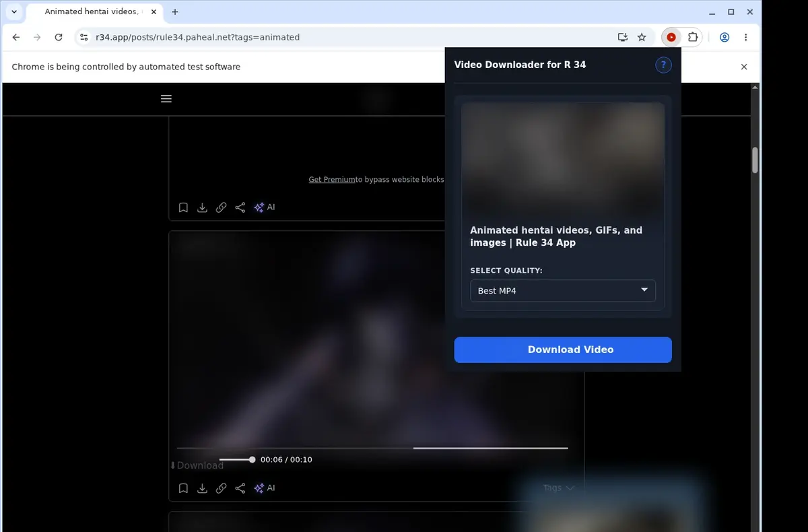Image resolution: width=808 pixels, height=532 pixels.
Task: Share the post under Get Premium
Action: [x=240, y=207]
